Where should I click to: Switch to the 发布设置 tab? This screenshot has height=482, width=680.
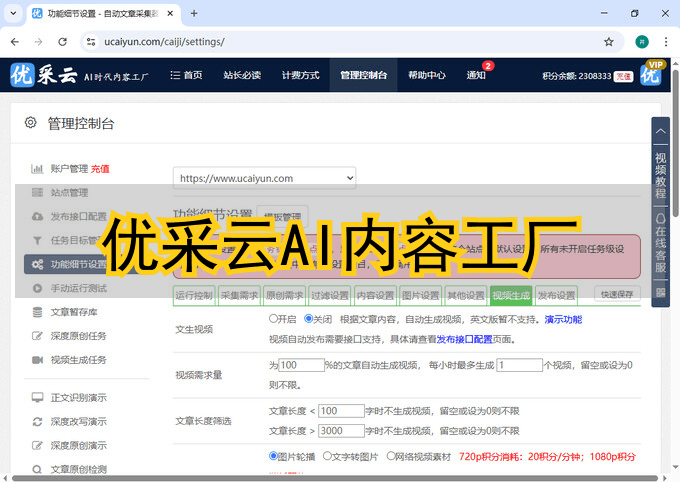point(557,296)
